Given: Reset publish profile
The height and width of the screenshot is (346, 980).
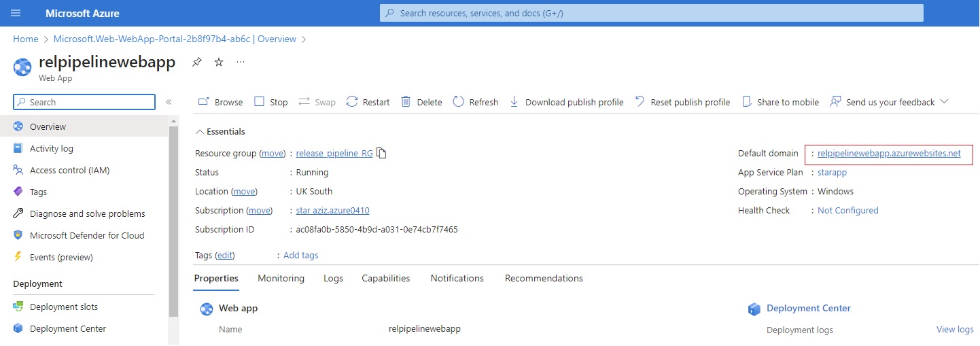Looking at the screenshot, I should (x=682, y=102).
